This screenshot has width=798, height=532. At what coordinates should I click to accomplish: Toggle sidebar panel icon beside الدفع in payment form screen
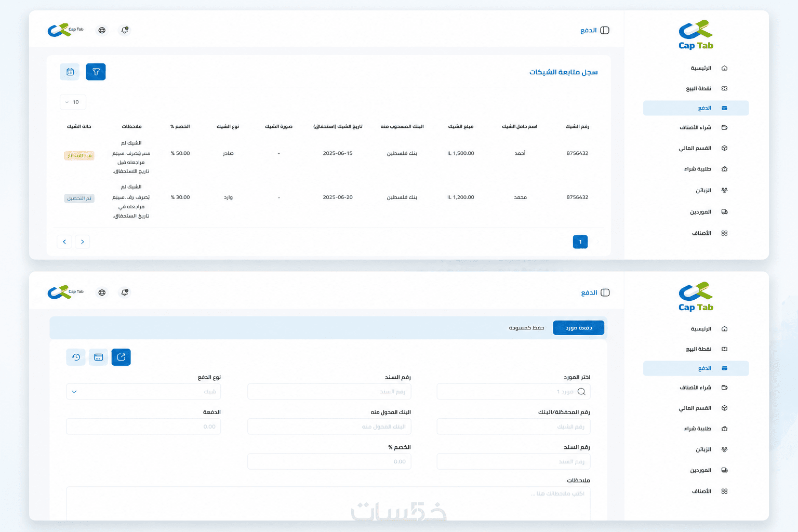coord(605,292)
